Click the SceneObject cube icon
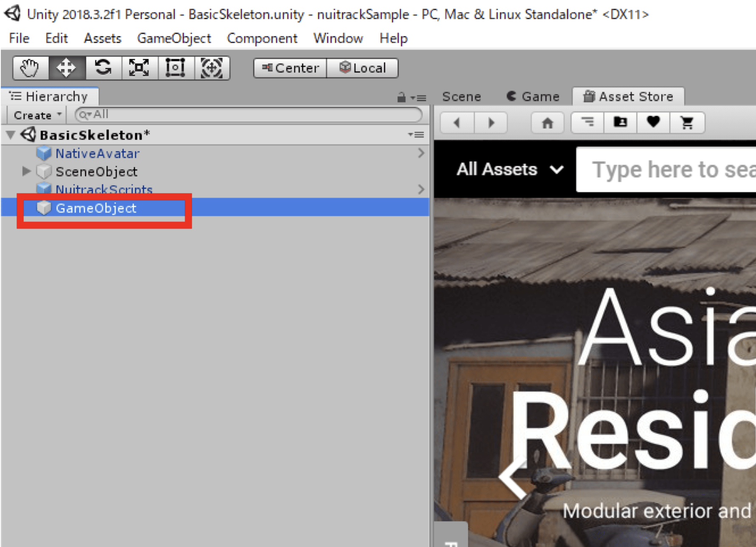756x547 pixels. [x=43, y=172]
